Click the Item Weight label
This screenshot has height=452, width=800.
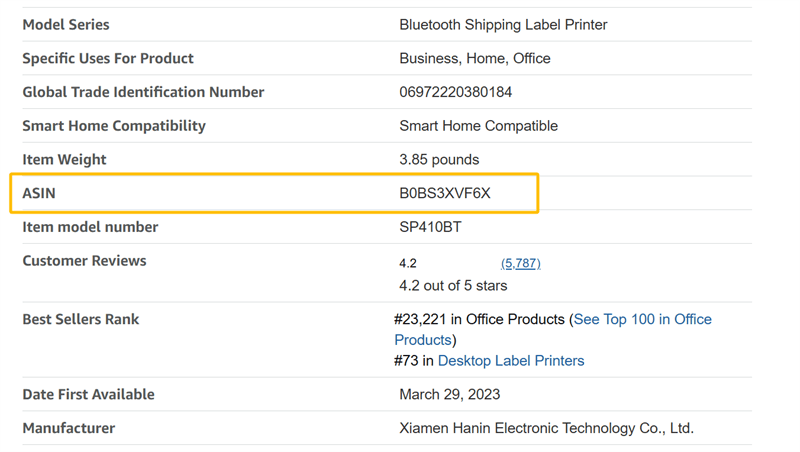[x=64, y=159]
